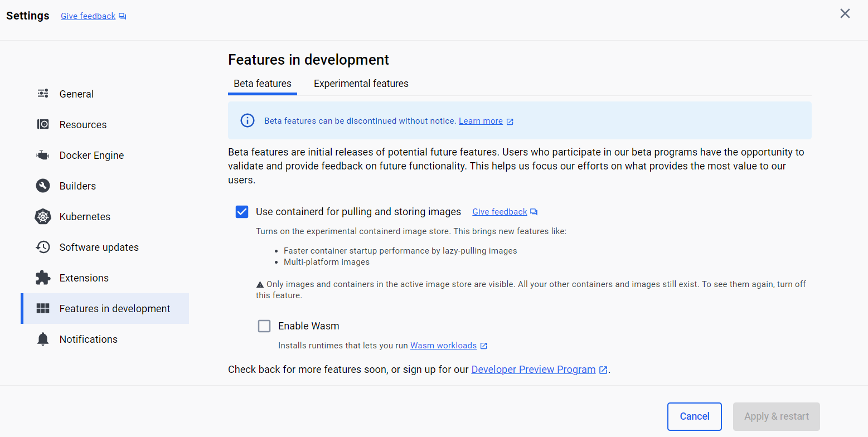The image size is (868, 437).
Task: Follow the Learn more link
Action: click(x=481, y=121)
